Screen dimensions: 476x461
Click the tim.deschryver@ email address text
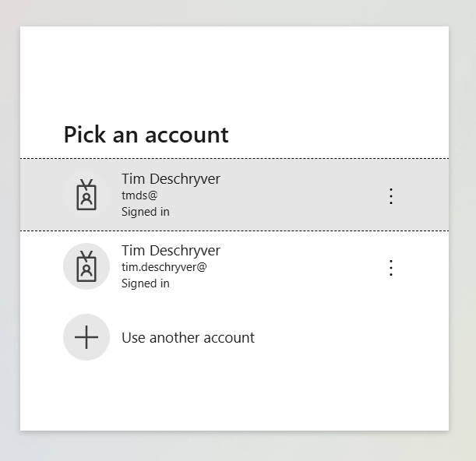[164, 267]
